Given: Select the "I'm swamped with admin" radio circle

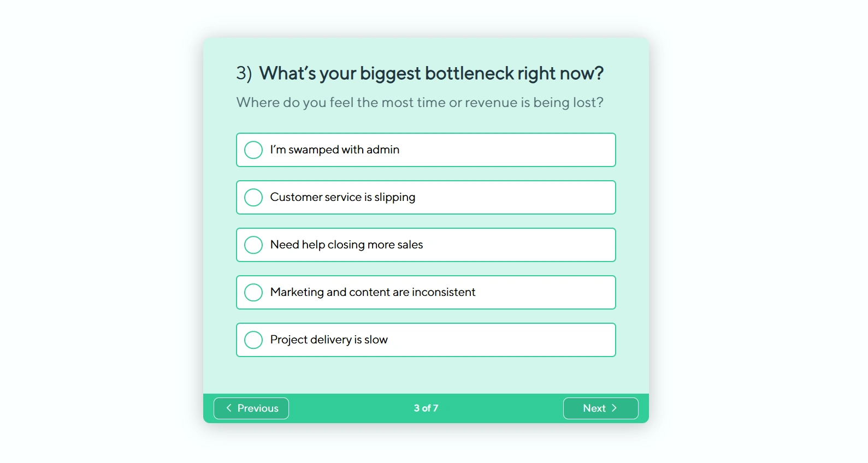Looking at the screenshot, I should point(253,150).
